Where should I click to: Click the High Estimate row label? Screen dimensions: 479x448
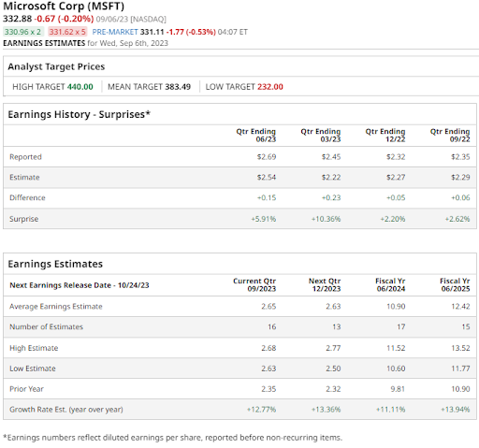click(34, 348)
